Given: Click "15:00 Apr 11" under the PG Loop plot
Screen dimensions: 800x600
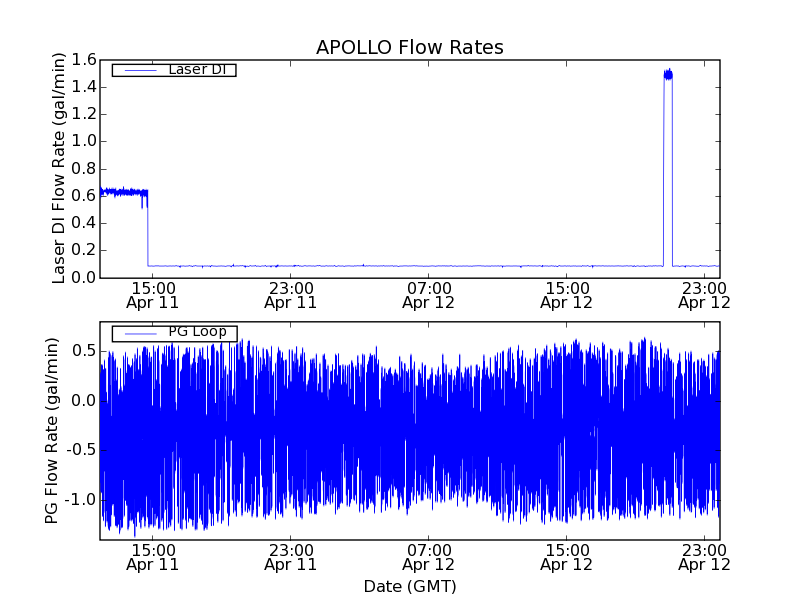Looking at the screenshot, I should (153, 558).
